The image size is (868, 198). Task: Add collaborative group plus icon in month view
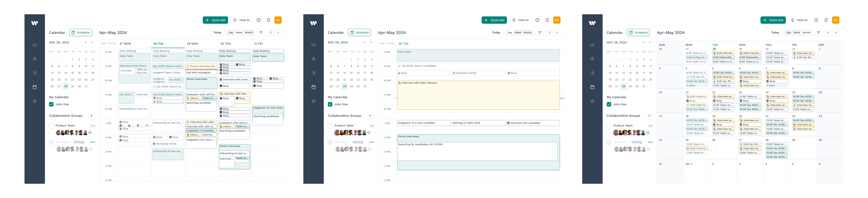coord(649,116)
